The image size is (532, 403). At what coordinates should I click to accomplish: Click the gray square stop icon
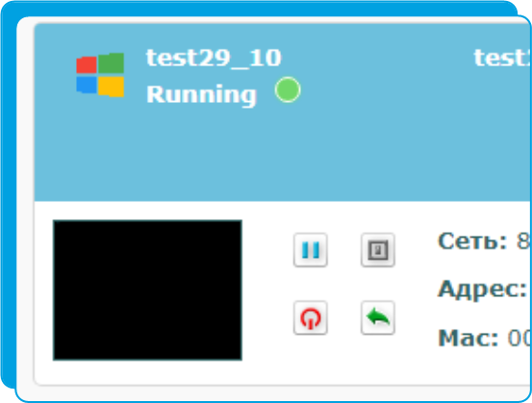click(378, 250)
